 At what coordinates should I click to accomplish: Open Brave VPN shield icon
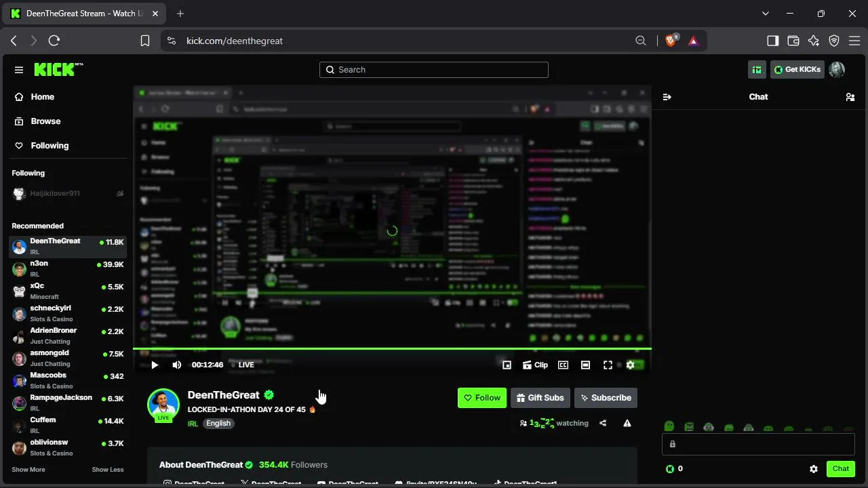point(834,41)
